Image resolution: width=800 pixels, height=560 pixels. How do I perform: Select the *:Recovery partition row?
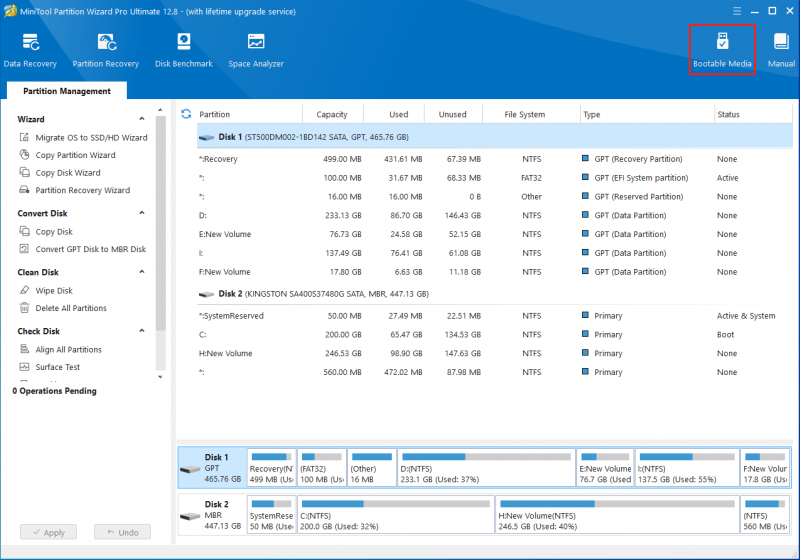coord(494,159)
